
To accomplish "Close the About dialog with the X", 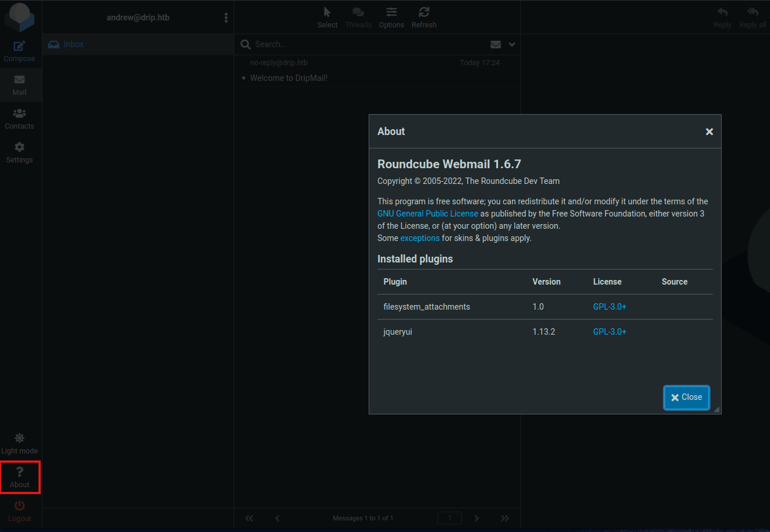I will 709,132.
